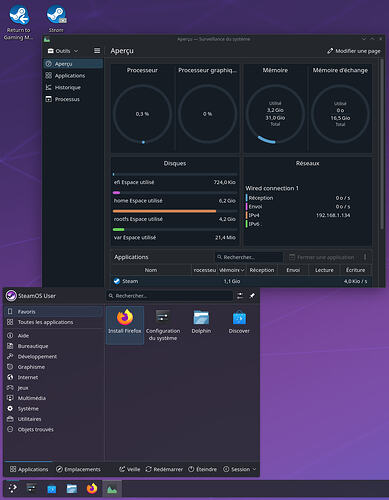The width and height of the screenshot is (389, 500).
Task: Select the Favoris category
Action: pyautogui.click(x=54, y=312)
